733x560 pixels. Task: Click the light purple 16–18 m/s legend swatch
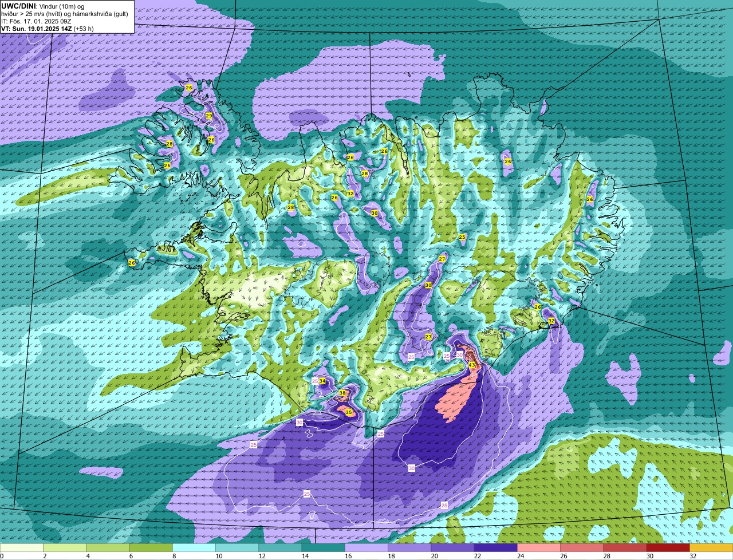click(x=366, y=548)
